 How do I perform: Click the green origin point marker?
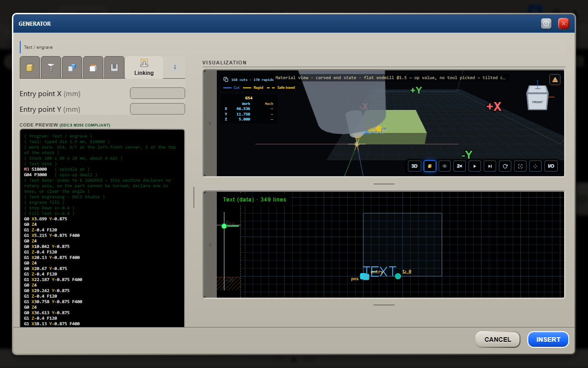[x=224, y=226]
